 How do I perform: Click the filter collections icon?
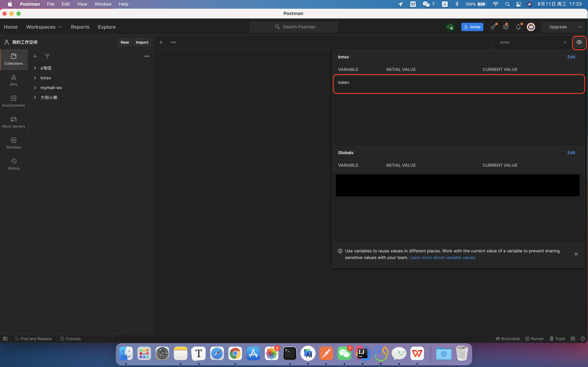point(47,56)
